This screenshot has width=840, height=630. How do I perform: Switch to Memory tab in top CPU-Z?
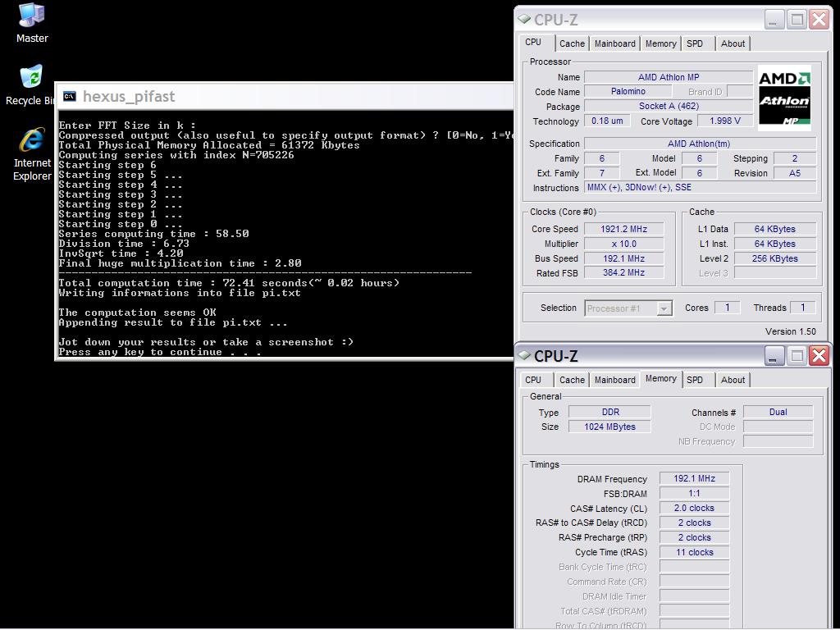tap(660, 44)
